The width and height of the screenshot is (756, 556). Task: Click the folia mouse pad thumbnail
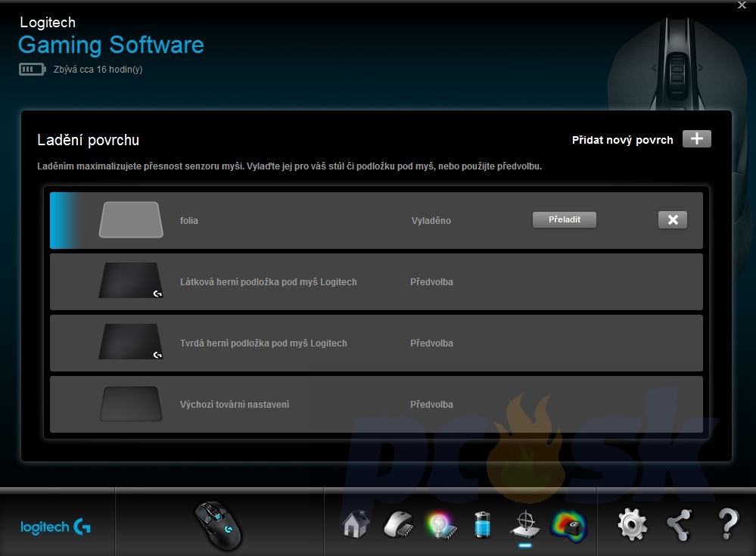coord(131,219)
